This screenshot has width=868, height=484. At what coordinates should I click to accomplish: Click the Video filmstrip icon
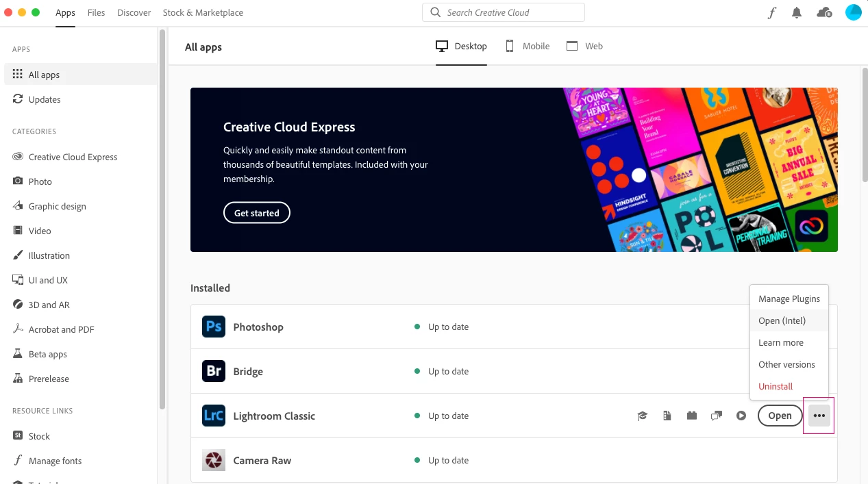(x=18, y=231)
